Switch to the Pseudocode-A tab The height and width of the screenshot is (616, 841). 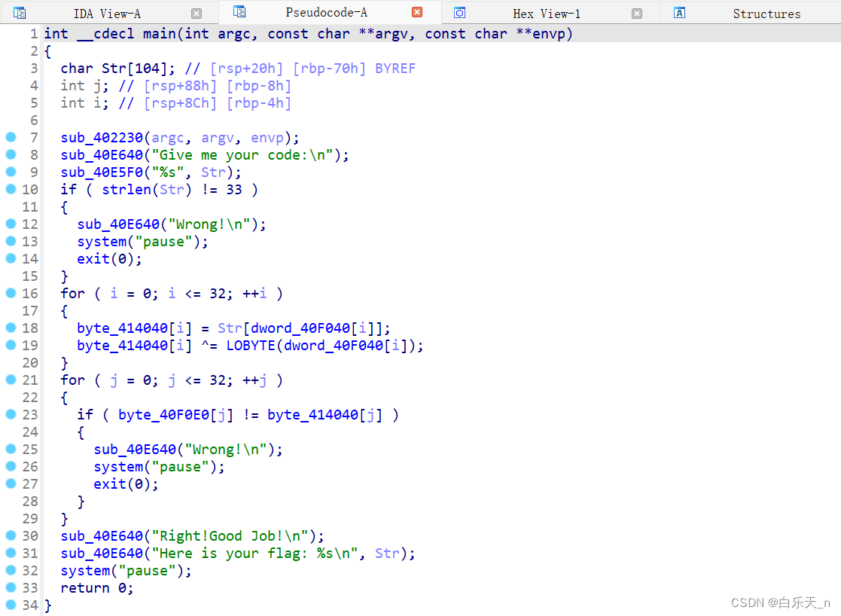[x=327, y=12]
